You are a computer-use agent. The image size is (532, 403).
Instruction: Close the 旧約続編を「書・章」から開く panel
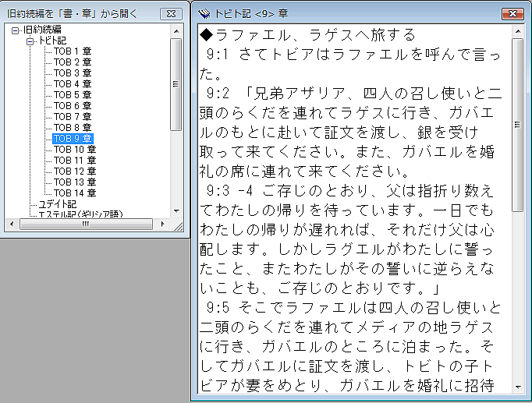click(171, 13)
